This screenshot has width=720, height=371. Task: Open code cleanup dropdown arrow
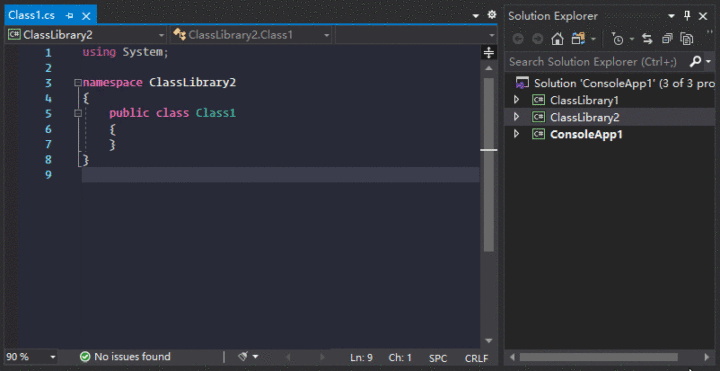[256, 356]
